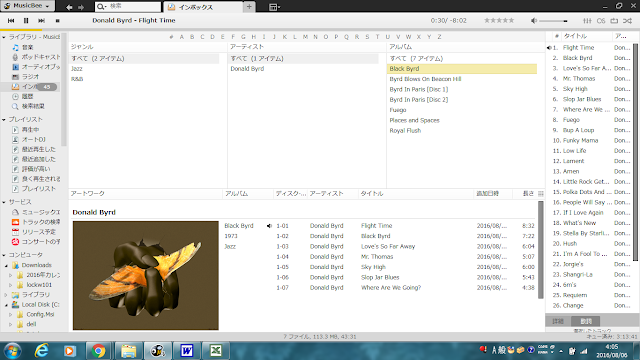Navigate forward arrow in toolbar
Image resolution: width=640 pixels, height=360 pixels.
point(81,7)
